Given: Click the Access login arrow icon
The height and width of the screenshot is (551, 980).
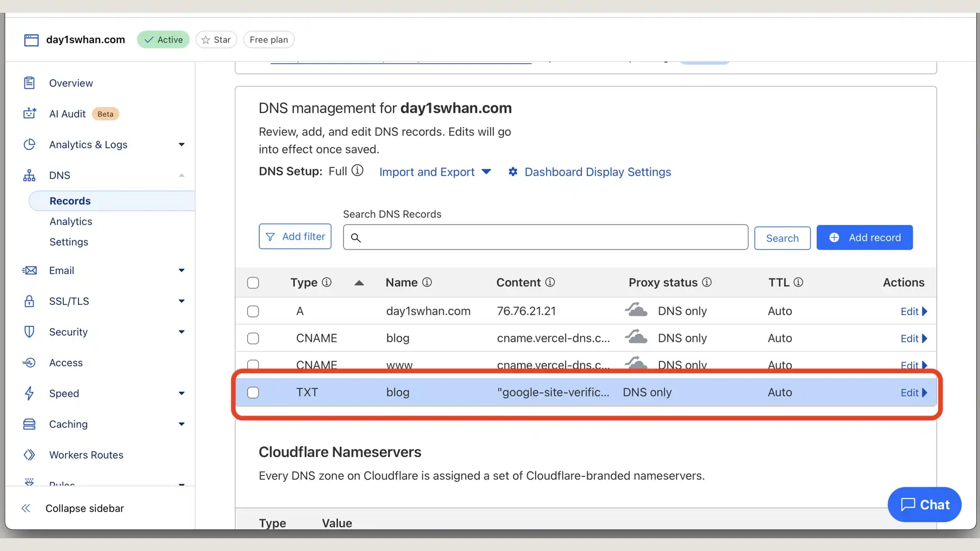Looking at the screenshot, I should click(x=30, y=363).
